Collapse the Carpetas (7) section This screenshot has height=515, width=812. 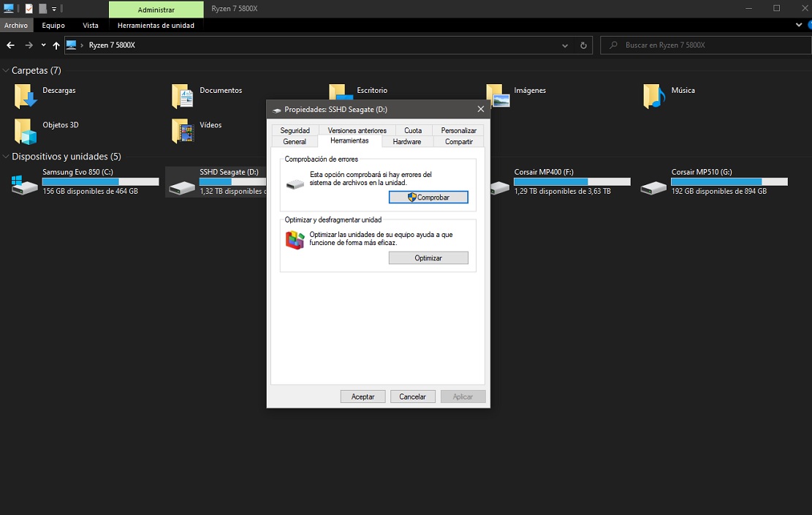(6, 71)
